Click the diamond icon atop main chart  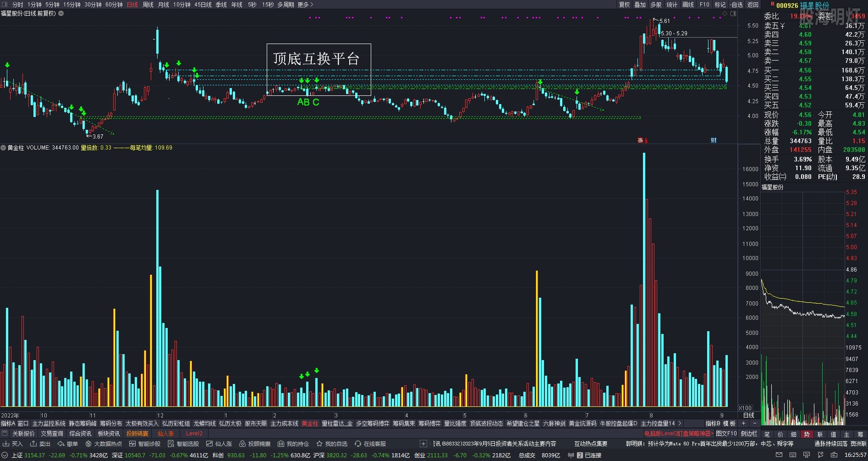tap(725, 13)
